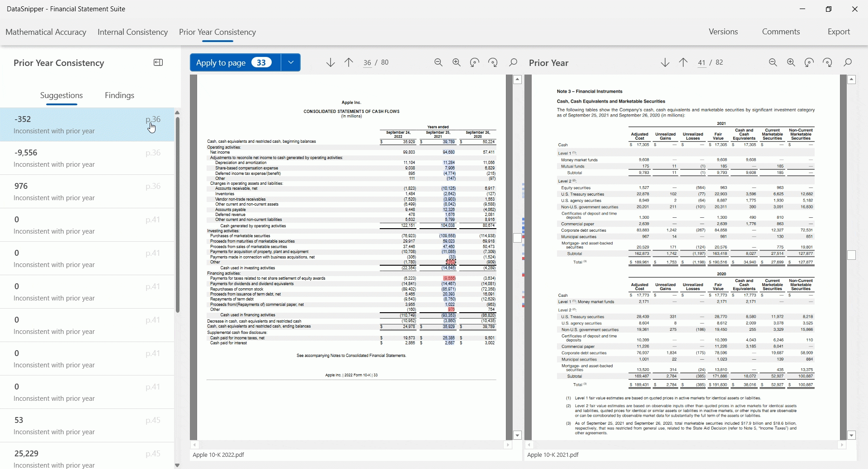Open the Mathematical Accuracy tab
Viewport: 868px width, 469px height.
pos(46,32)
